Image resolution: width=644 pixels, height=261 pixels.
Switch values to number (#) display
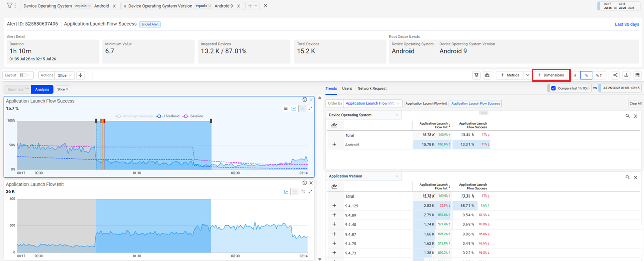pos(575,75)
